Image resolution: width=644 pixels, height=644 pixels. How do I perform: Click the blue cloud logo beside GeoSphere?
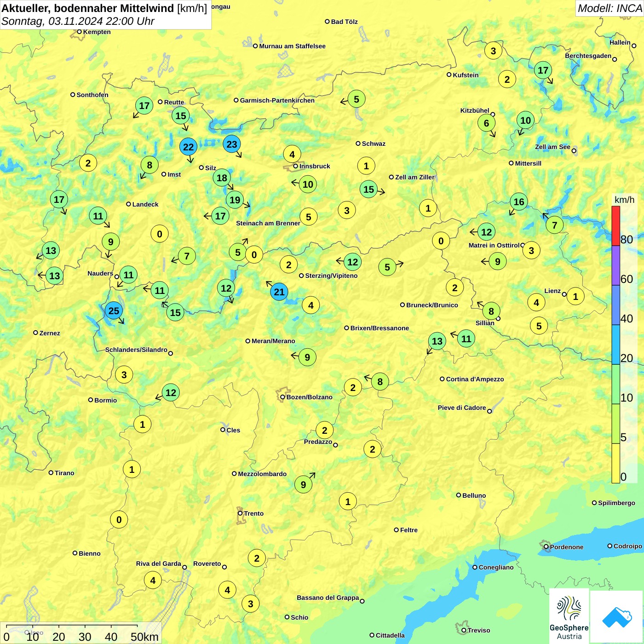tap(616, 617)
